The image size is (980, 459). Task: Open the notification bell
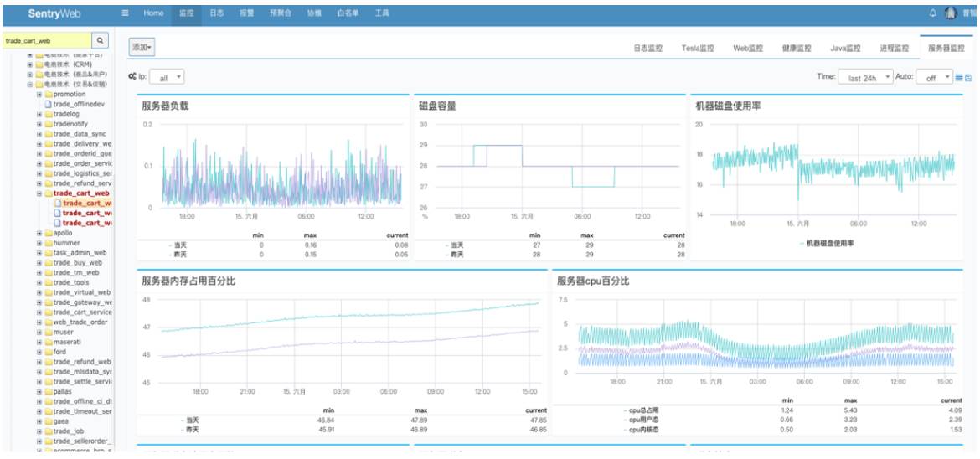point(933,13)
